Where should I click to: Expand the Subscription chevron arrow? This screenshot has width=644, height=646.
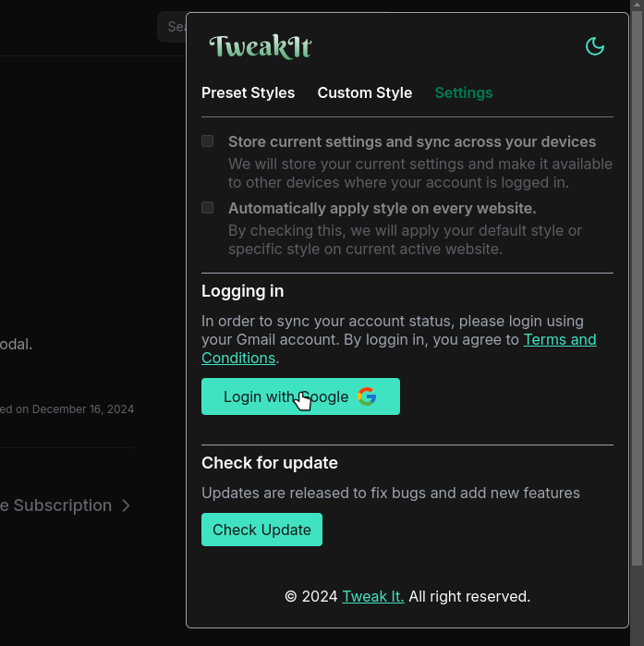click(127, 506)
